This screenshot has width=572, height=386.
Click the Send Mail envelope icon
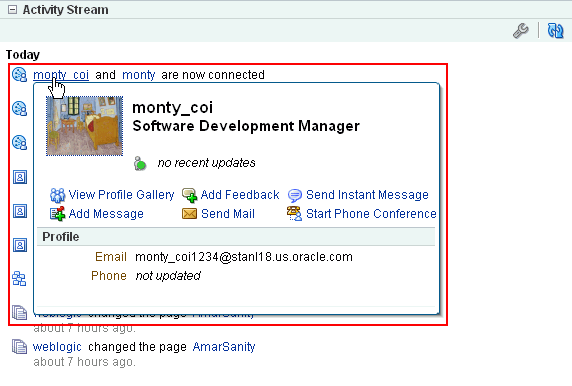point(189,214)
